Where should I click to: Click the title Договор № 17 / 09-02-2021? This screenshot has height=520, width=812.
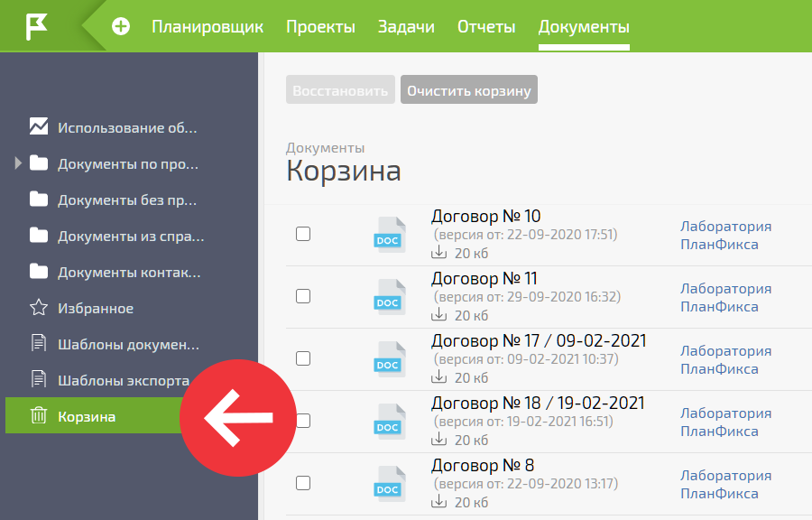coord(539,340)
